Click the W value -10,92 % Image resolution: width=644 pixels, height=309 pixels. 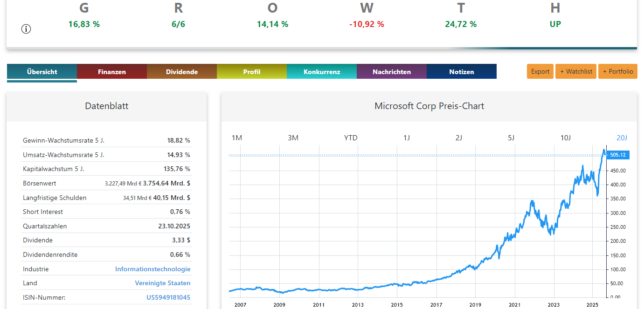click(x=367, y=24)
